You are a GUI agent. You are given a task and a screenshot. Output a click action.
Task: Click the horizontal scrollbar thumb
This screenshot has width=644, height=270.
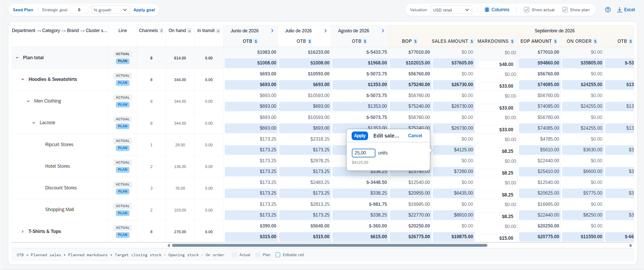coord(329,245)
